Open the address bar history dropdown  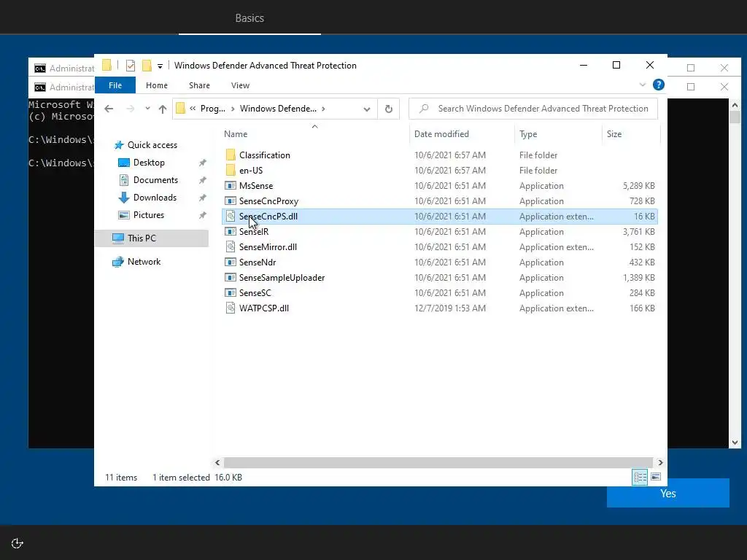point(367,109)
